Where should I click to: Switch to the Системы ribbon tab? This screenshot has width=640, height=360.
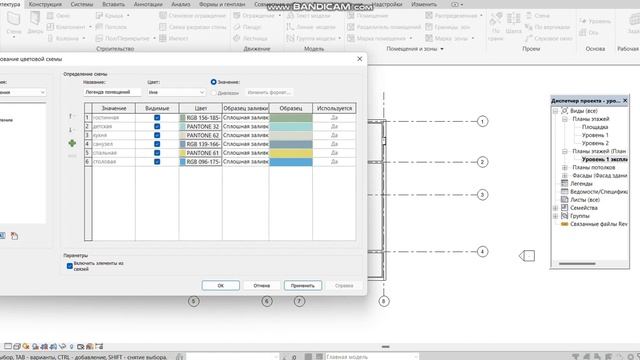click(82, 4)
